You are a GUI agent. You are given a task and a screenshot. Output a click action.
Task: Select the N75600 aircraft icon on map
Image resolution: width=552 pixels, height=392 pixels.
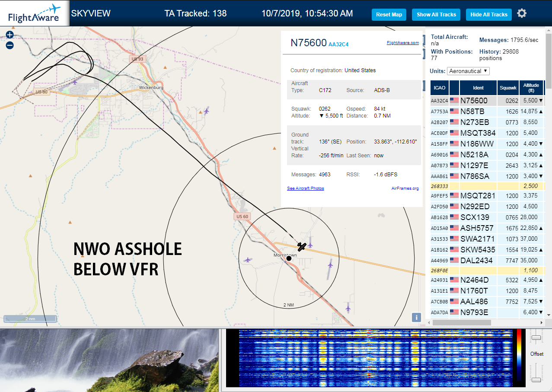(x=302, y=246)
